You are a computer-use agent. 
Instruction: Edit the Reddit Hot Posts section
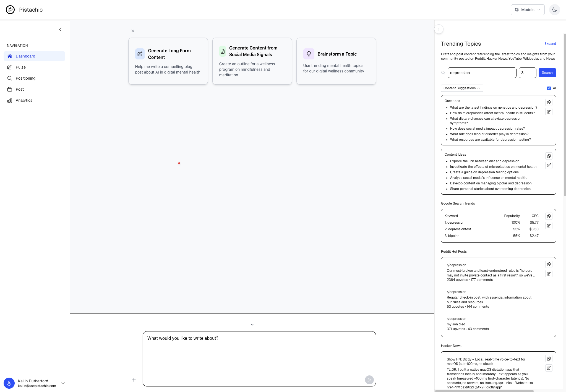[x=549, y=274]
